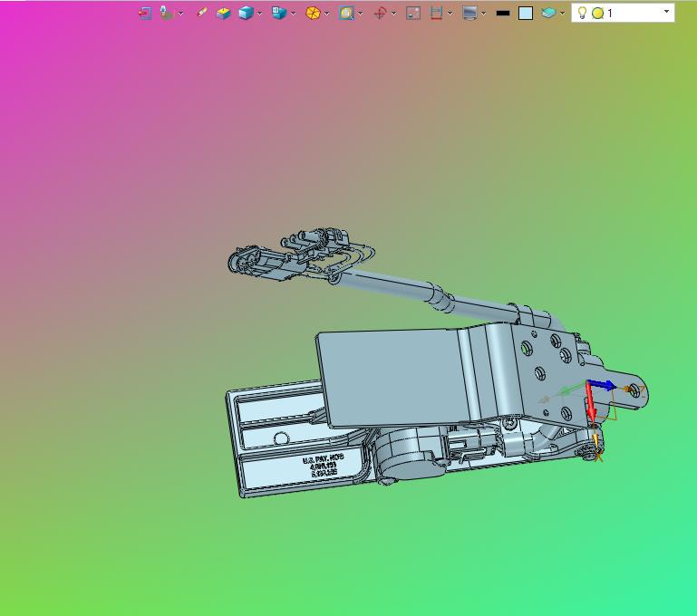Click the U.S. PAT. NOS engraved text
This screenshot has height=616, width=697.
click(323, 457)
